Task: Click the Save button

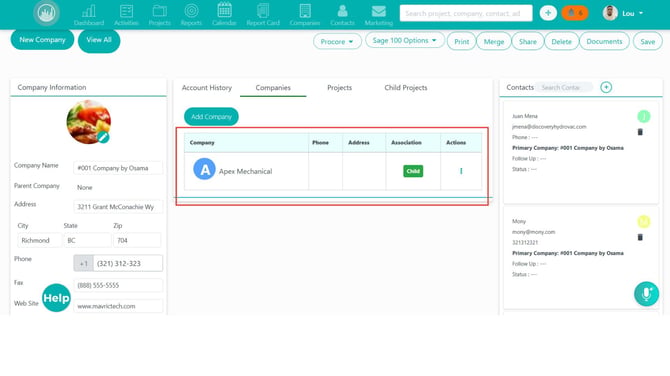Action: 647,41
